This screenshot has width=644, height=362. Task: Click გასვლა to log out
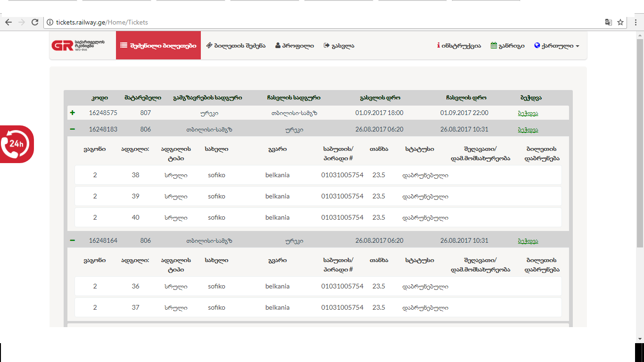[x=339, y=46]
